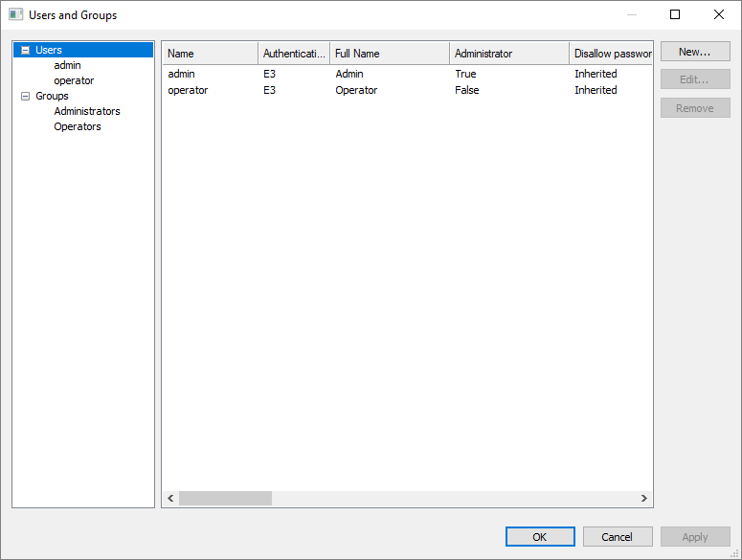Click the Users and Groups title bar icon
Screen dimensions: 742x560
15,15
